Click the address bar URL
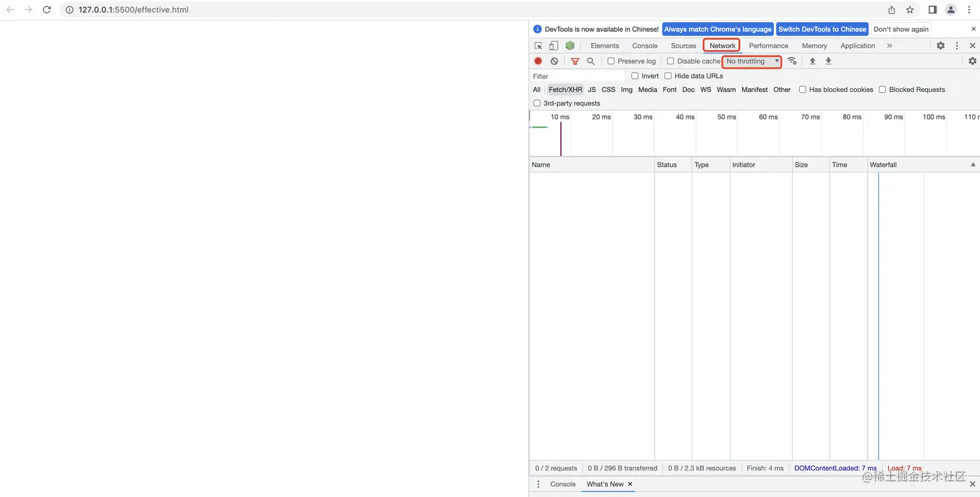This screenshot has width=980, height=497. point(134,10)
